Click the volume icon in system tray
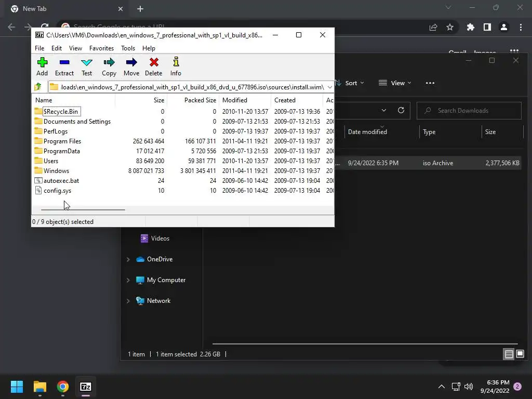This screenshot has width=532, height=399. (469, 387)
